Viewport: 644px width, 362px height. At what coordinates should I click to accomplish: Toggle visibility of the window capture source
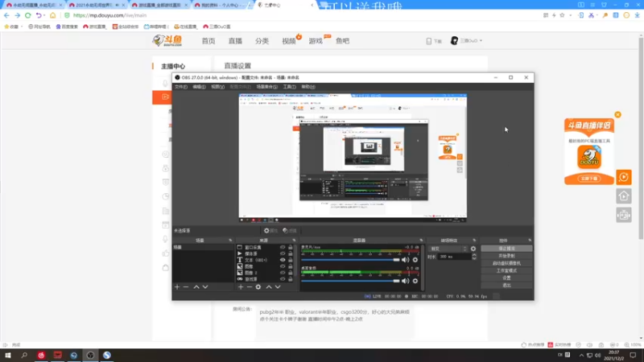click(283, 248)
